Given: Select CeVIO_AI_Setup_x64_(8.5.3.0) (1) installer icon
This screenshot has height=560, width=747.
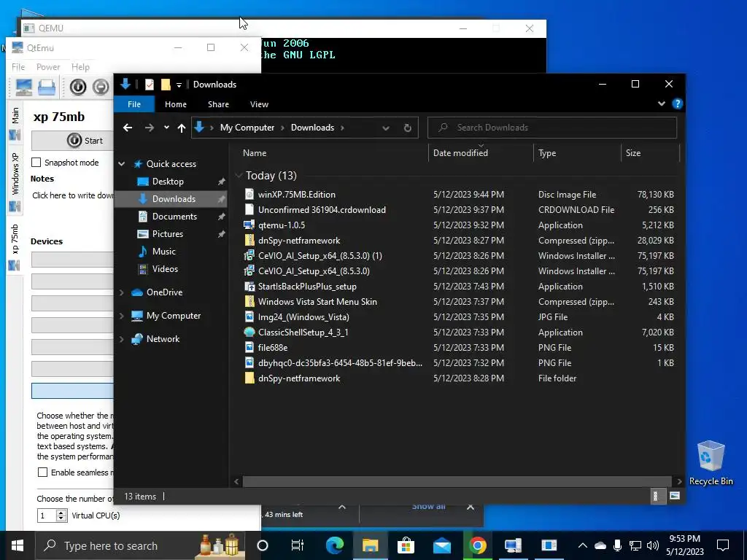Looking at the screenshot, I should [249, 256].
